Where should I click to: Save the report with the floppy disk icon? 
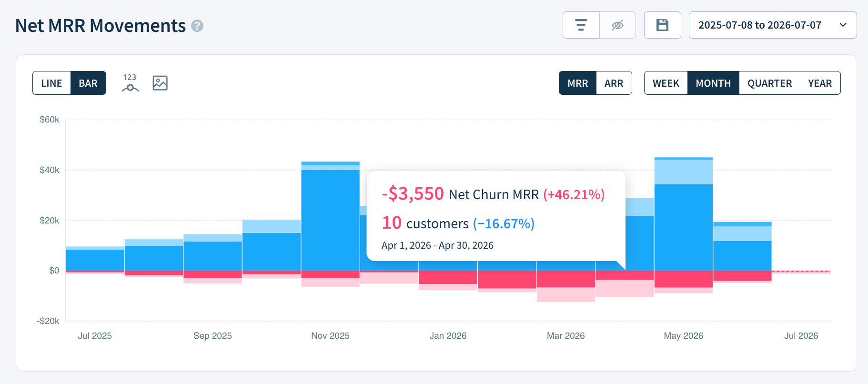click(x=662, y=25)
